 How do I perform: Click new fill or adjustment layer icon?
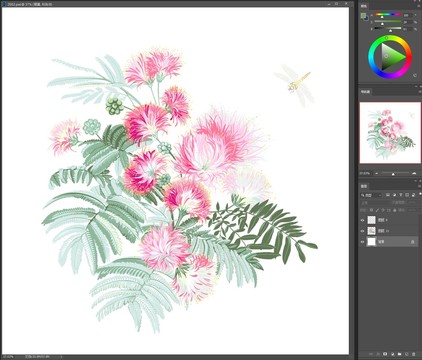coord(393,354)
